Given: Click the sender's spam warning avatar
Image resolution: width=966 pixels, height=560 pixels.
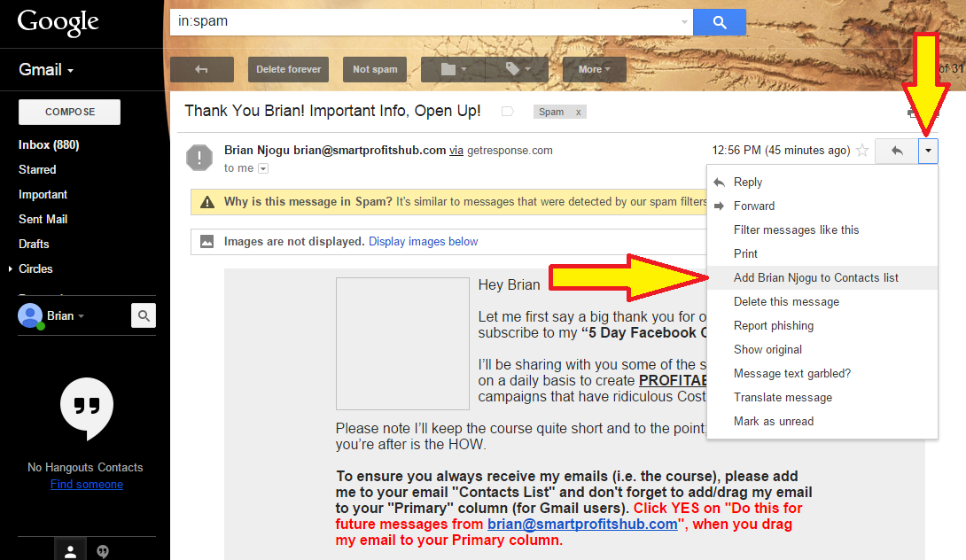Looking at the screenshot, I should pos(199,158).
